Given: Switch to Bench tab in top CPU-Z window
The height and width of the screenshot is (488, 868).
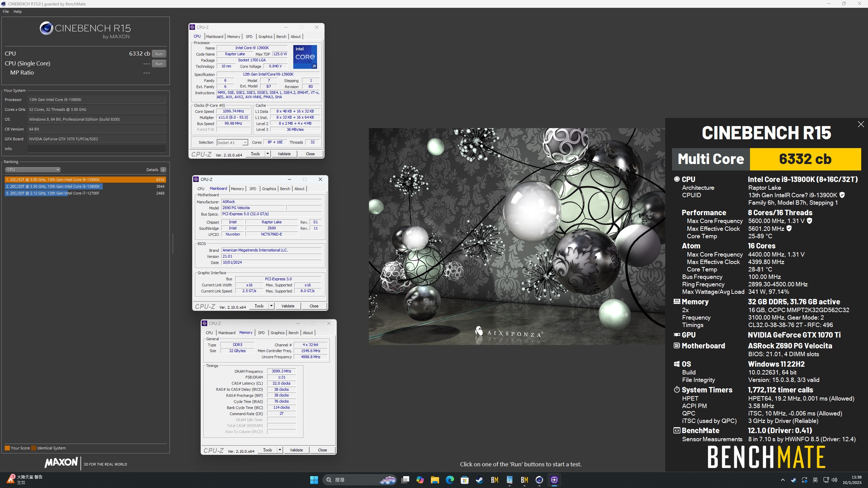Looking at the screenshot, I should (281, 37).
